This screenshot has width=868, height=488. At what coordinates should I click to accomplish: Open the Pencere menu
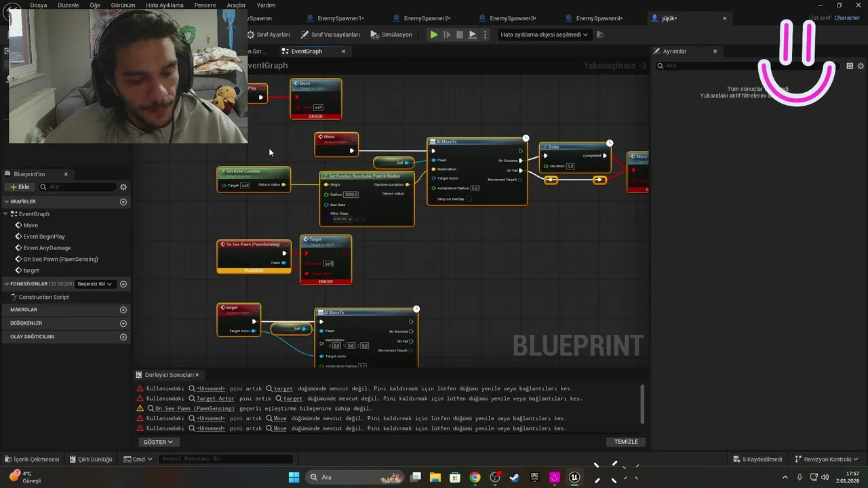(x=205, y=5)
